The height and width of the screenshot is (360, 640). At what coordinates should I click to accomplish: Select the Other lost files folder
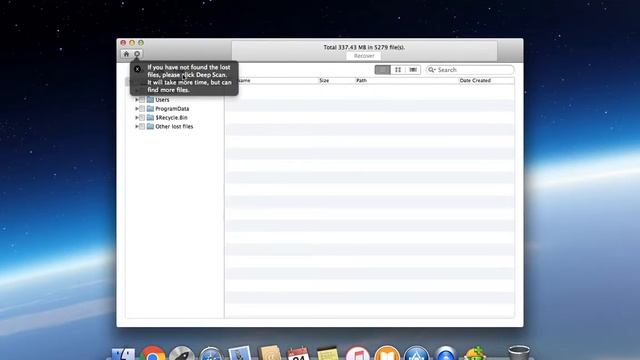coord(174,127)
